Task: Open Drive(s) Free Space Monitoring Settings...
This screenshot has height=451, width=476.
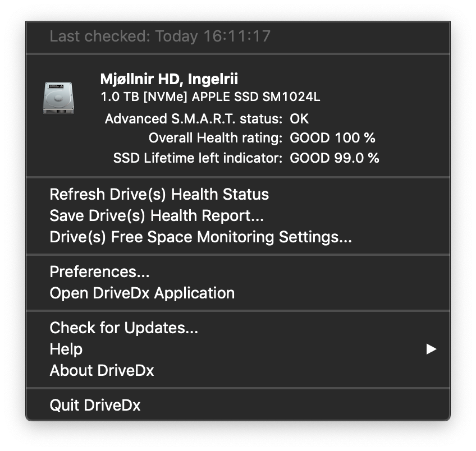Action: (x=237, y=237)
